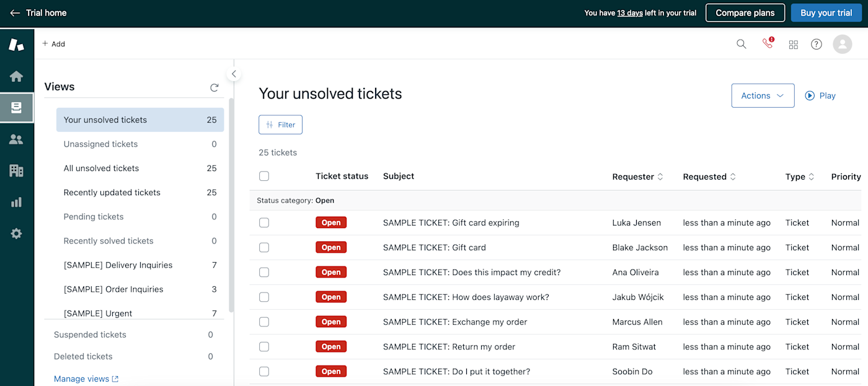868x386 pixels.
Task: Collapse the Views panel with the chevron
Action: [x=234, y=74]
